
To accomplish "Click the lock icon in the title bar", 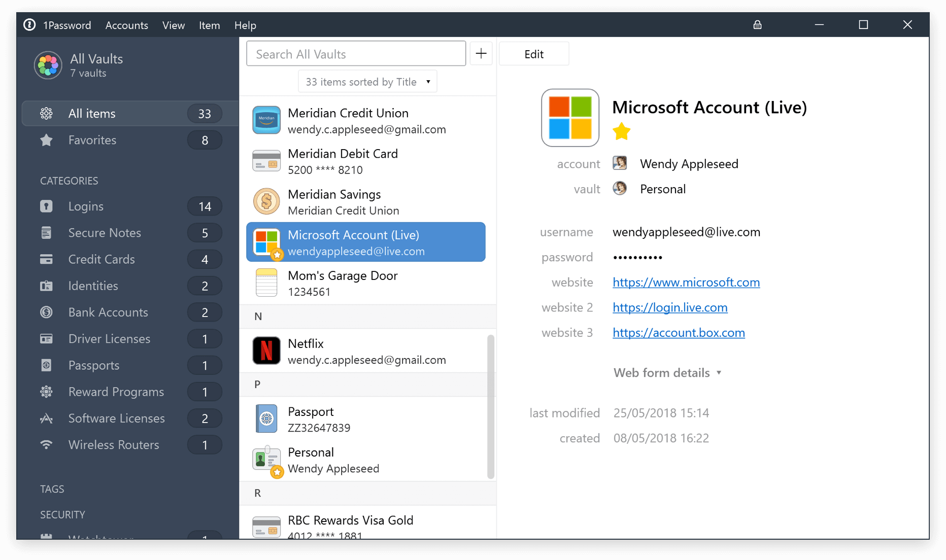I will coord(758,24).
